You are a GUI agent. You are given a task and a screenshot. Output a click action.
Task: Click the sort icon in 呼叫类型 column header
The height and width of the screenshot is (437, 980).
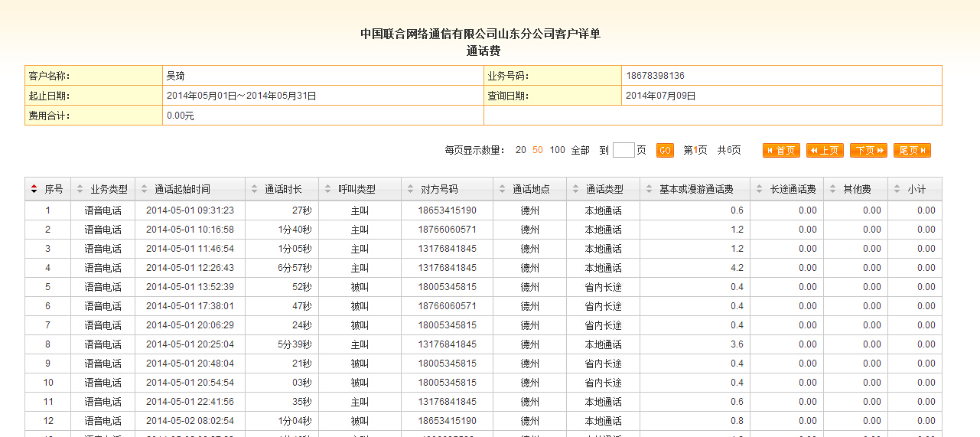click(327, 189)
